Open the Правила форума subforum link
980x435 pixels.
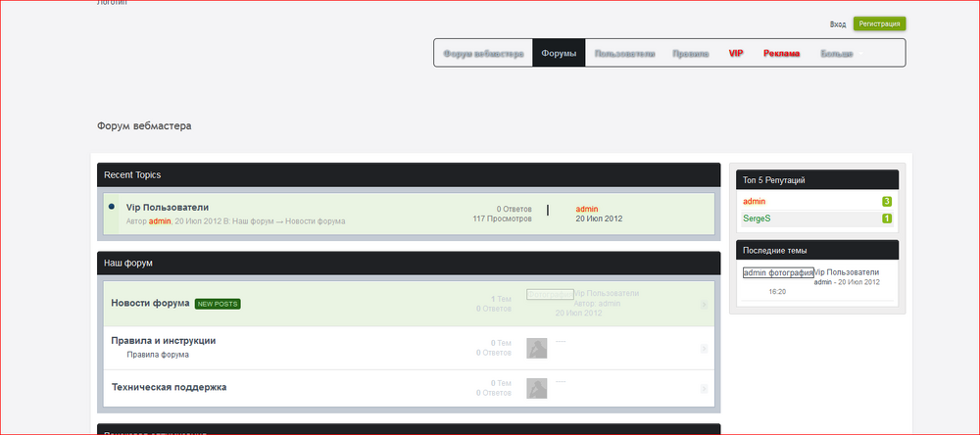[x=156, y=355]
